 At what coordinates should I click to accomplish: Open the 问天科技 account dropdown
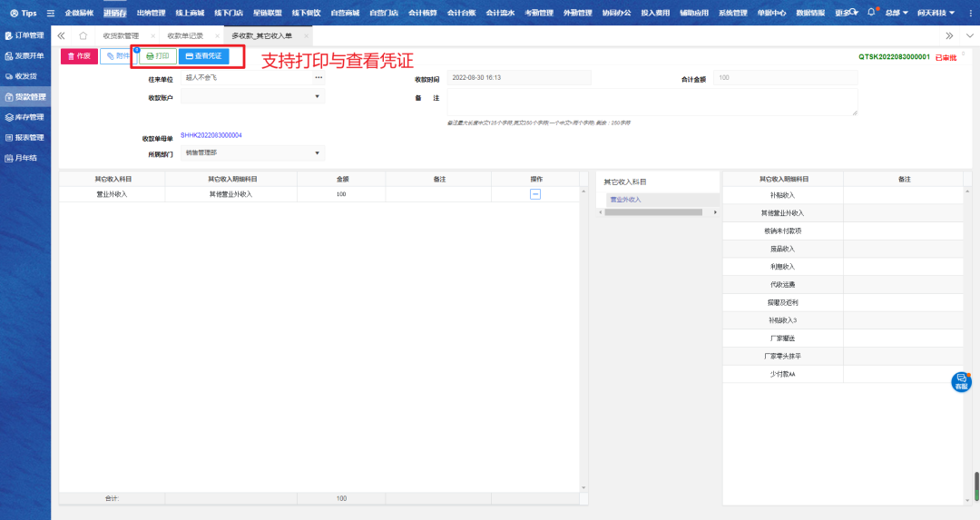pos(935,13)
